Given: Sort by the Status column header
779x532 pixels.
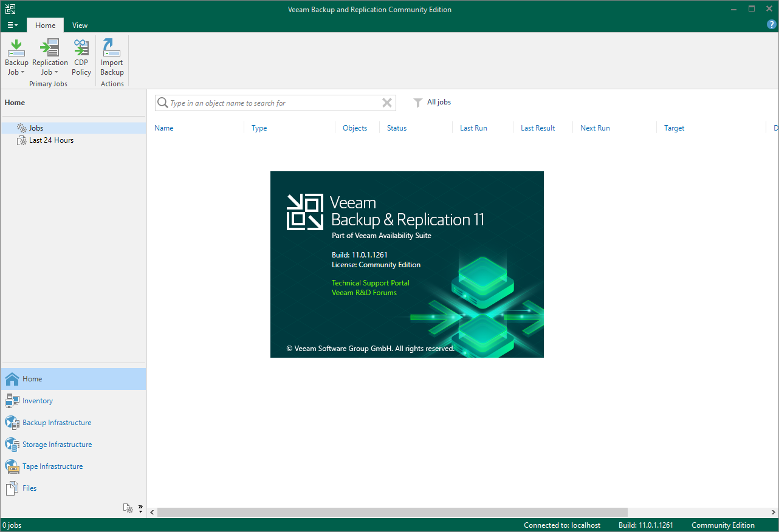Looking at the screenshot, I should tap(397, 128).
